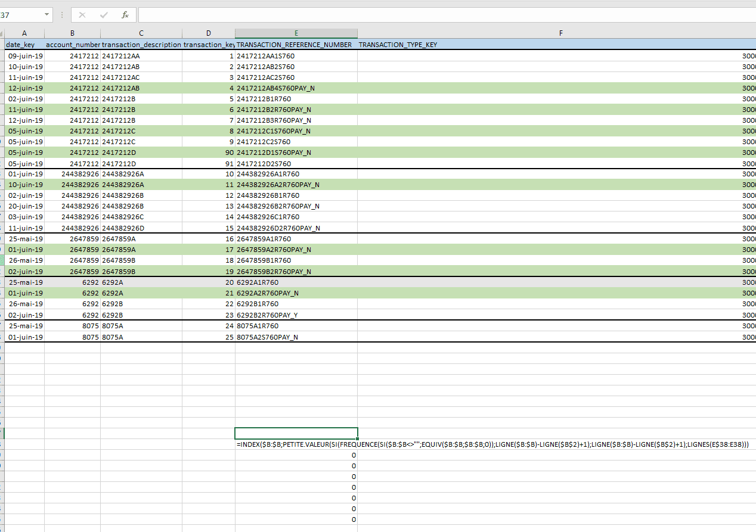Click the green-bordered active empty cell

pyautogui.click(x=296, y=433)
